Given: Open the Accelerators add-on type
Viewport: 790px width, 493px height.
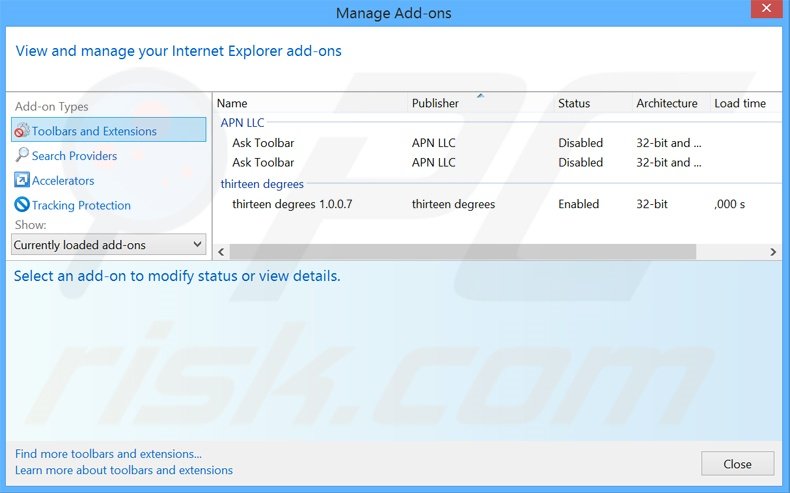Looking at the screenshot, I should pos(63,180).
